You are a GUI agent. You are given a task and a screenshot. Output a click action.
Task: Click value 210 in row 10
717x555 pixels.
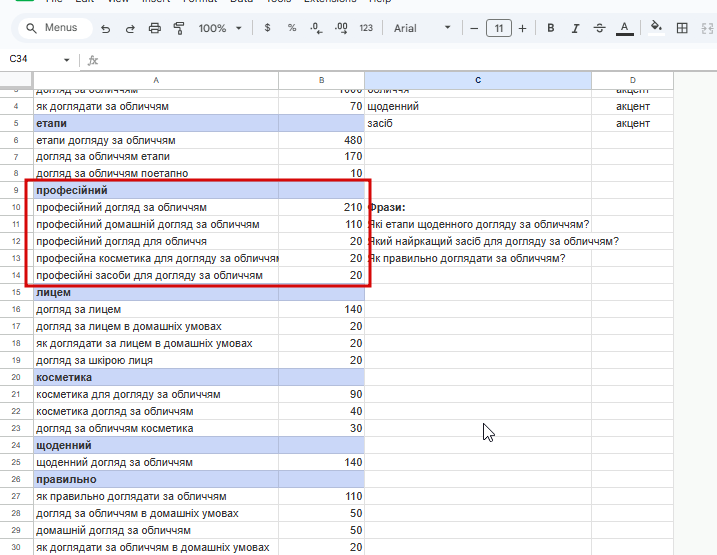tap(321, 208)
